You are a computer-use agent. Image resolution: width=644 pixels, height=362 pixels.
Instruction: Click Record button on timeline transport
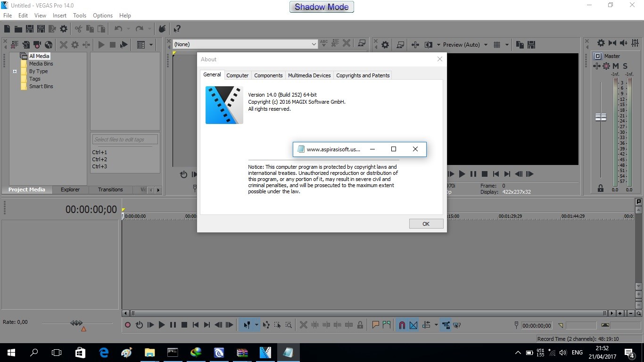coord(128,325)
